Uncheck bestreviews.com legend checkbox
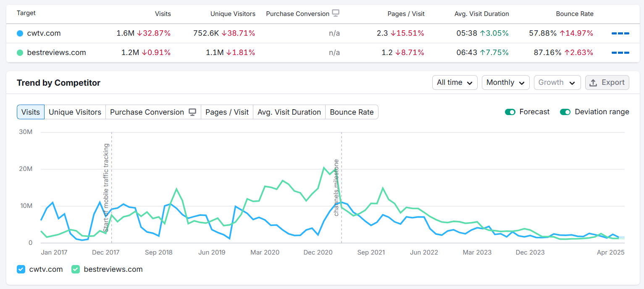644x289 pixels. pyautogui.click(x=76, y=269)
